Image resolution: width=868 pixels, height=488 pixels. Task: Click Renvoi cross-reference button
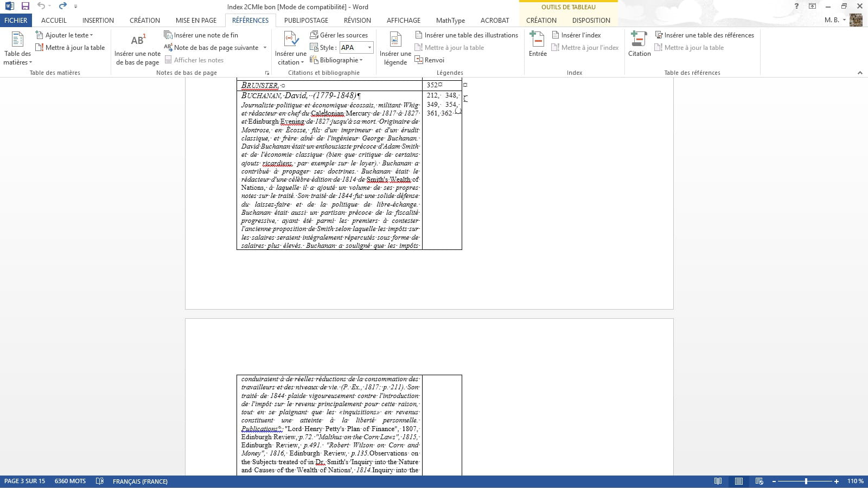[429, 60]
